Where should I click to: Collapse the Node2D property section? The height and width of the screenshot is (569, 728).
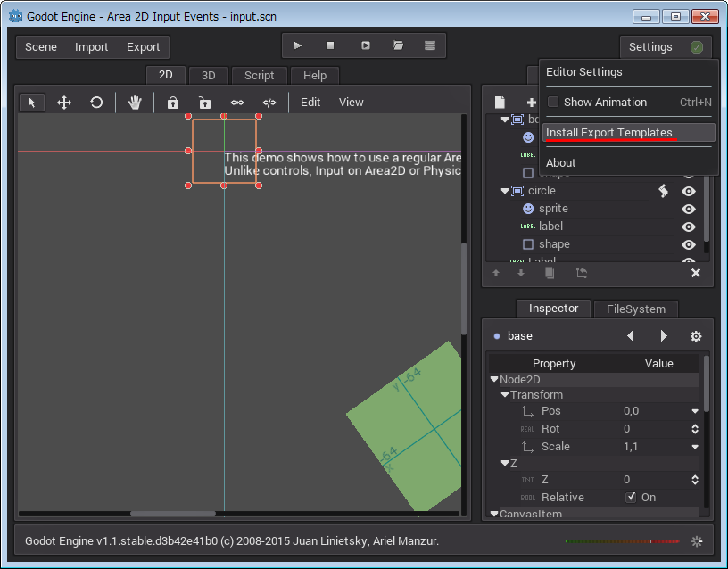point(494,379)
